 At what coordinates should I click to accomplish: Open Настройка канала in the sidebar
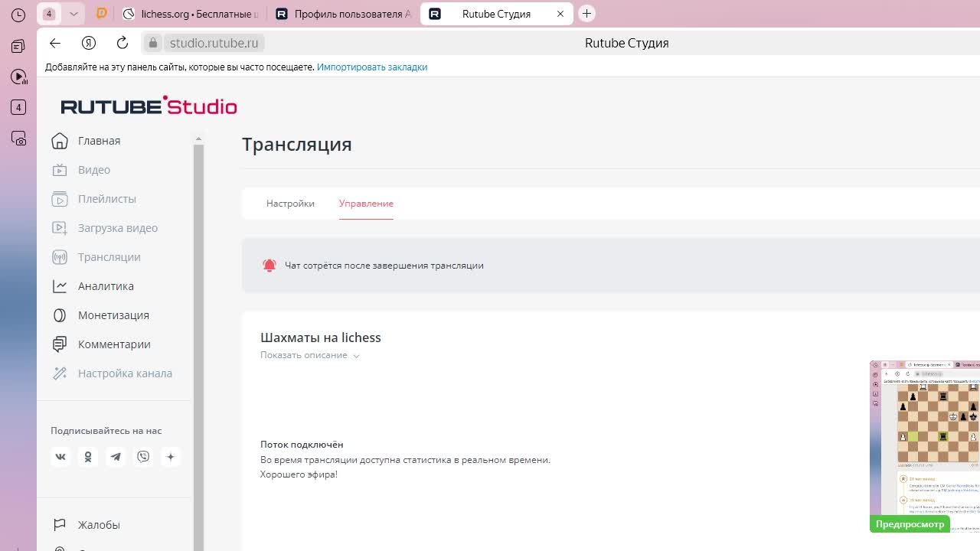tap(125, 373)
